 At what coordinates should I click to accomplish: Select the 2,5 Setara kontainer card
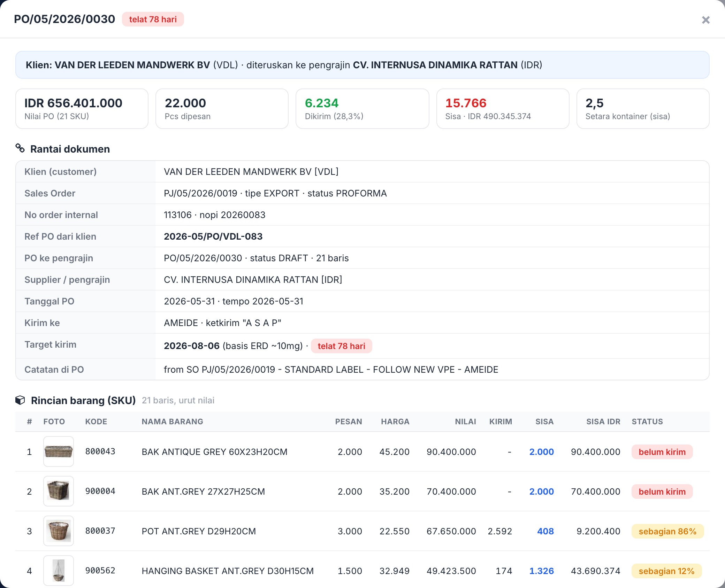click(x=643, y=109)
